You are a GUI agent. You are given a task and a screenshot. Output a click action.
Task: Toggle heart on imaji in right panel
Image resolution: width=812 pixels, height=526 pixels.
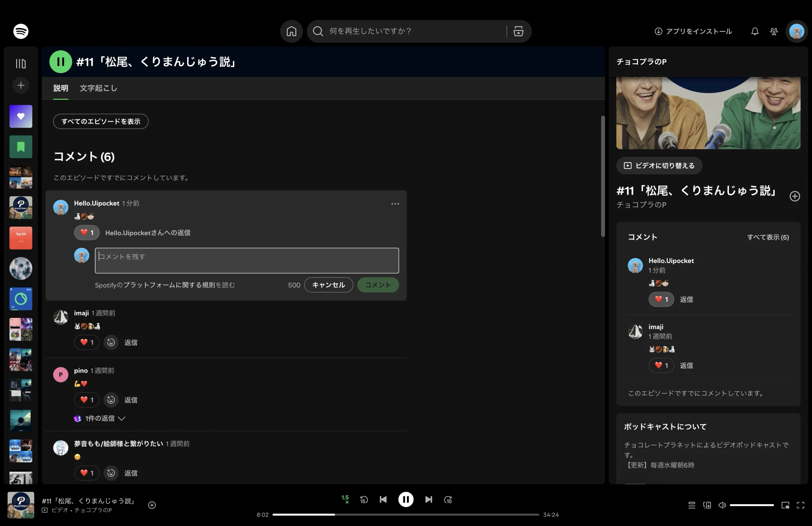coord(661,366)
